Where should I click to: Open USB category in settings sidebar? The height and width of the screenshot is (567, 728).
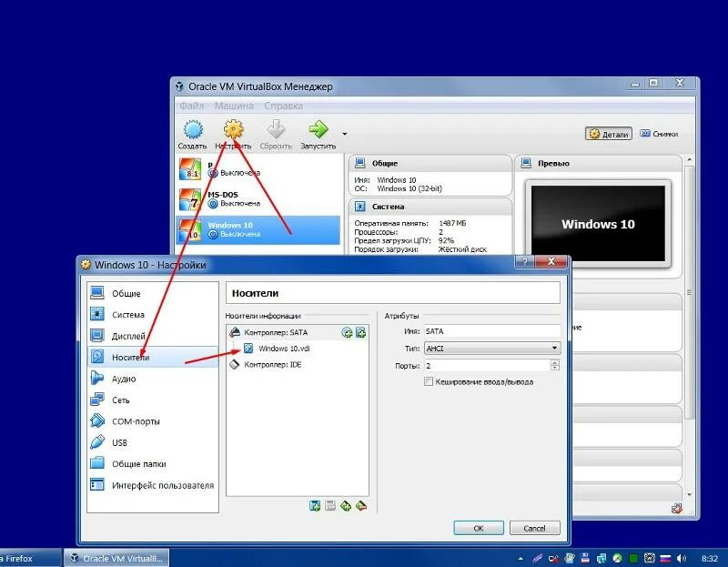(x=153, y=442)
